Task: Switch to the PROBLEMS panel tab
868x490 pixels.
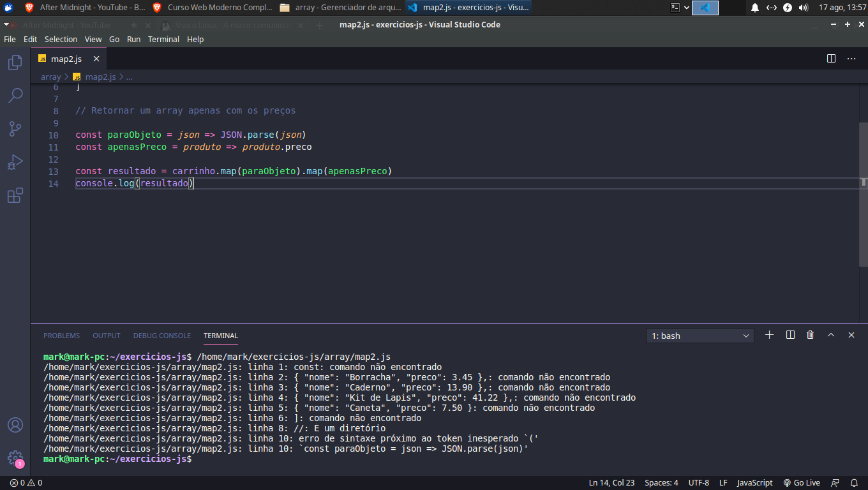Action: pos(61,336)
